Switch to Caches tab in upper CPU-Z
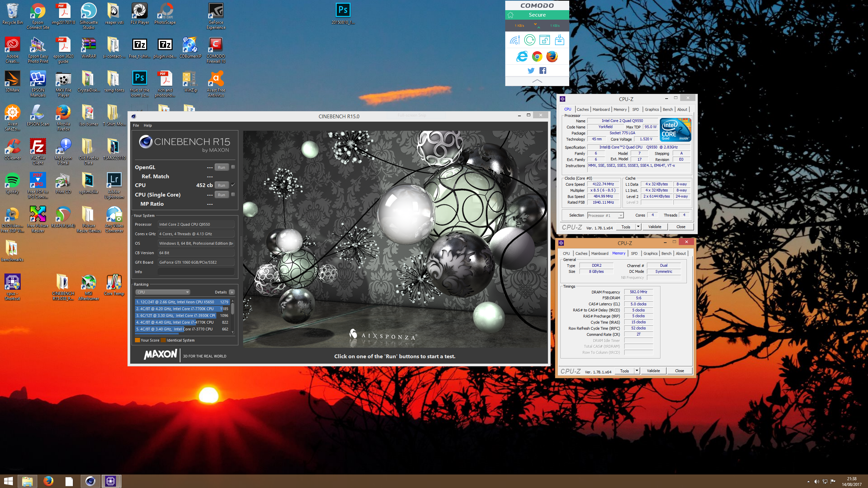868x488 pixels. click(583, 109)
